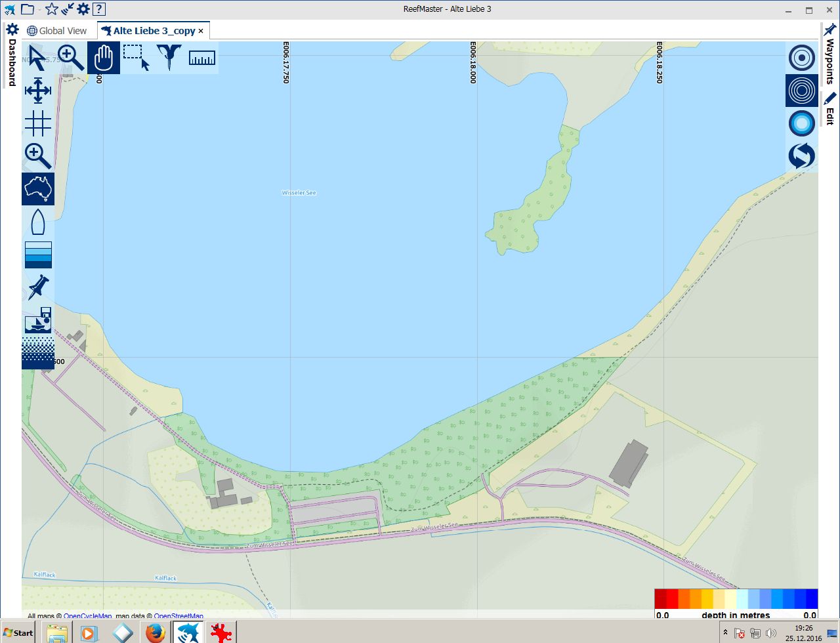The width and height of the screenshot is (840, 643).
Task: Click the ruler measurement tool
Action: pyautogui.click(x=202, y=58)
